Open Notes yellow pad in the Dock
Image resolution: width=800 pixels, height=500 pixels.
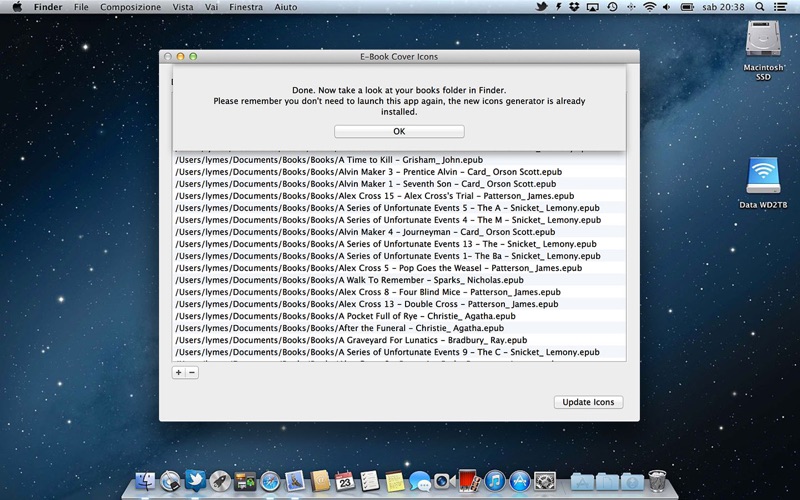[395, 481]
